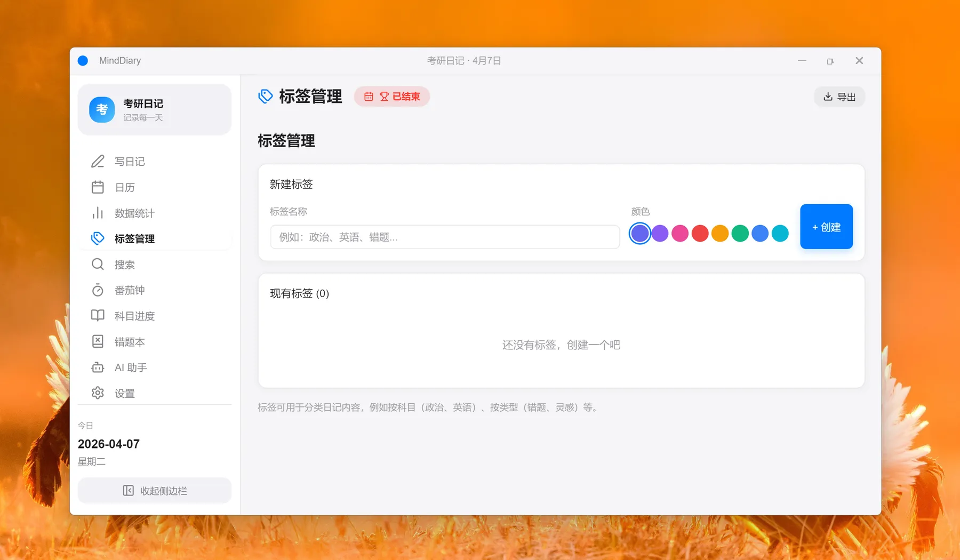This screenshot has width=960, height=560.
Task: Click the pencil icon for 写日记
Action: [x=98, y=162]
